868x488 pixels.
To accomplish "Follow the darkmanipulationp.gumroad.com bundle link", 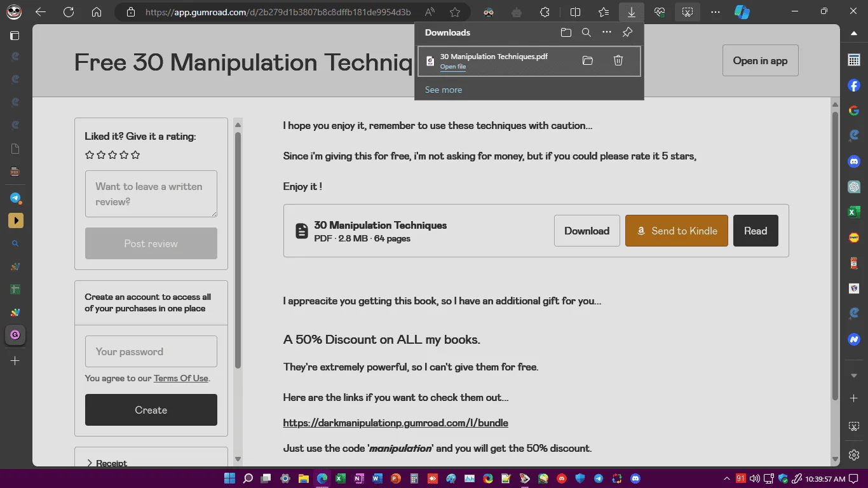I will (x=396, y=423).
